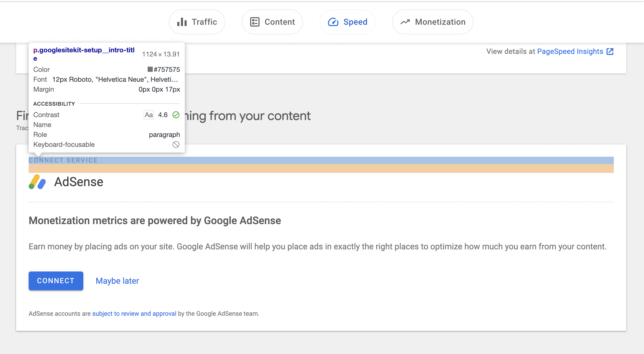
Task: Click the AdSense heading text
Action: coord(79,182)
